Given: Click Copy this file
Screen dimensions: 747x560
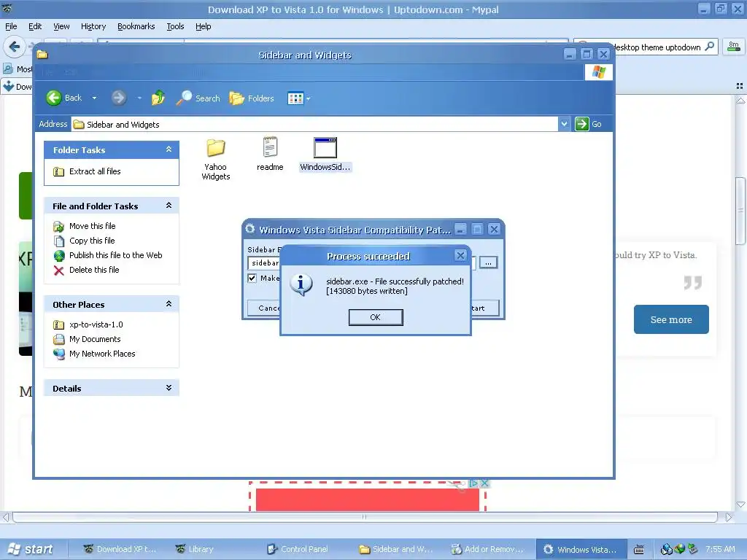Looking at the screenshot, I should pos(92,241).
